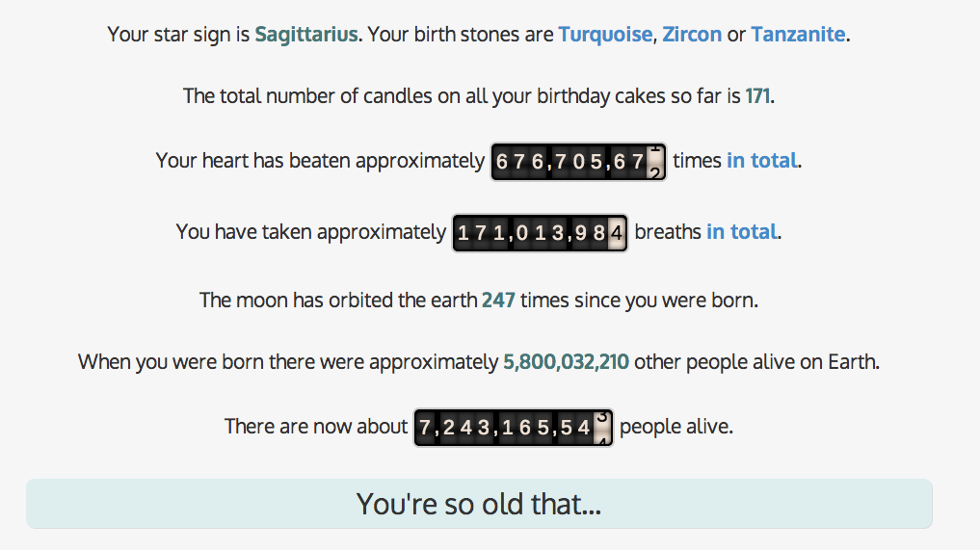Expand the "You're so old that..." section
The height and width of the screenshot is (550, 980).
point(479,504)
